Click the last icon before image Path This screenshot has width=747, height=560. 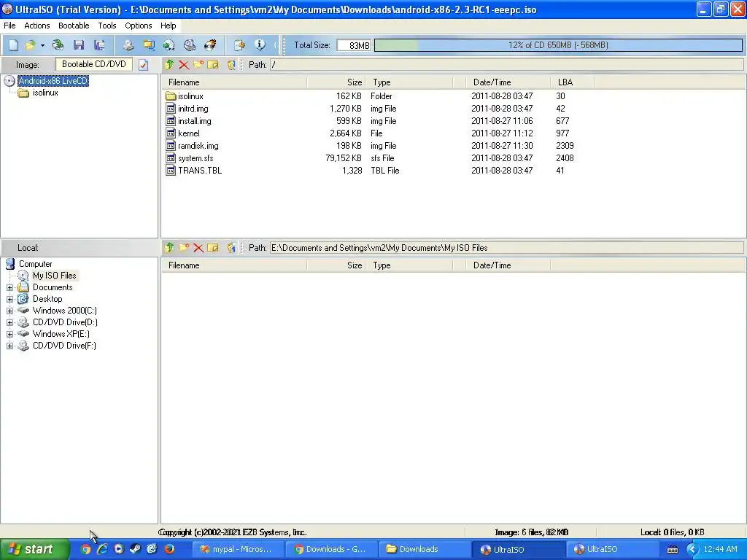coord(231,65)
